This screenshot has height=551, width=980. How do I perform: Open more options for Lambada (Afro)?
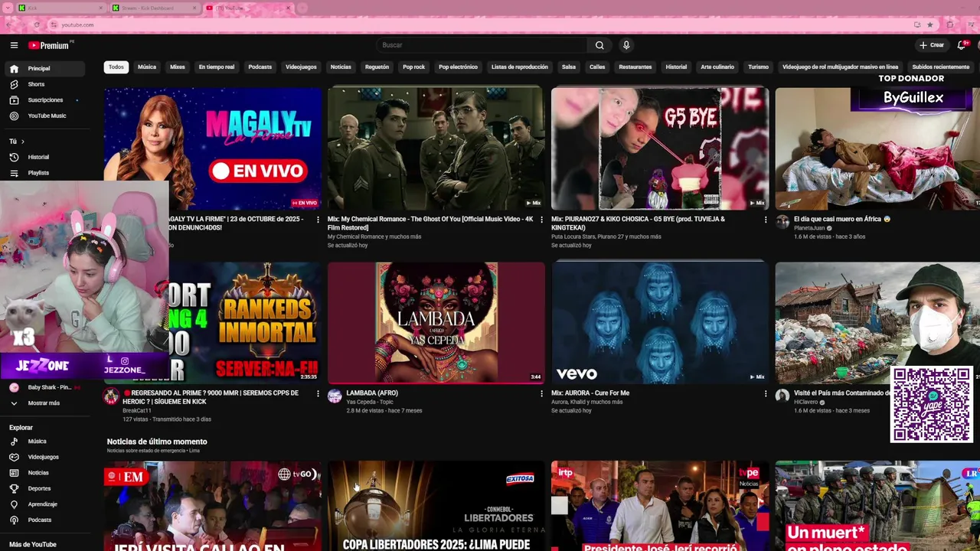click(x=542, y=394)
